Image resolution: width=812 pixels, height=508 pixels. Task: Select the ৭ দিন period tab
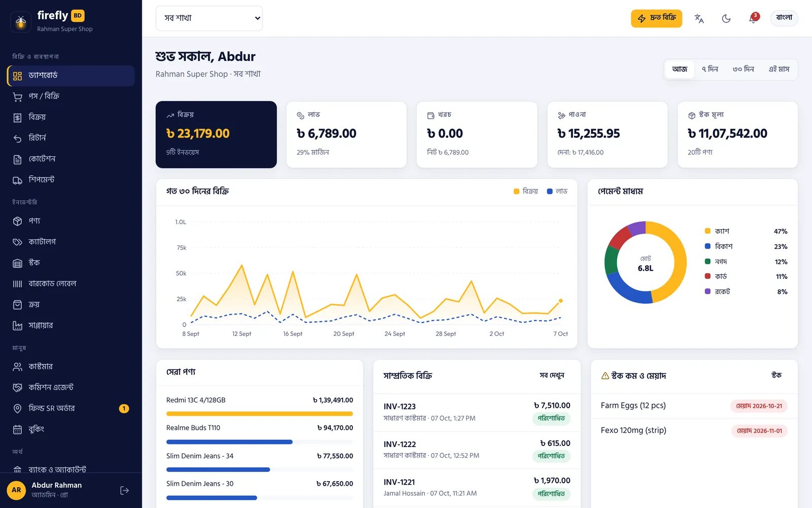710,69
